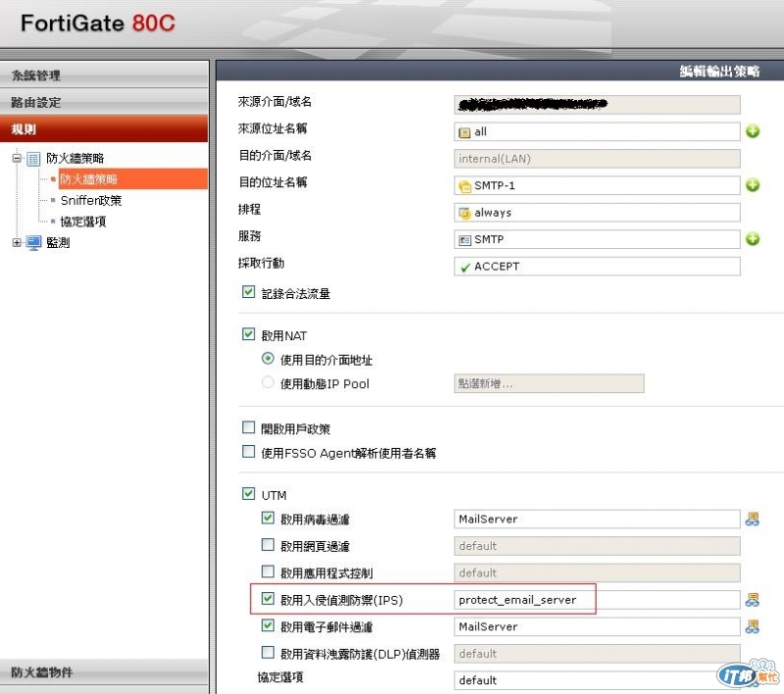Add destination address with green plus icon
Image resolution: width=784 pixels, height=694 pixels.
pos(753,185)
